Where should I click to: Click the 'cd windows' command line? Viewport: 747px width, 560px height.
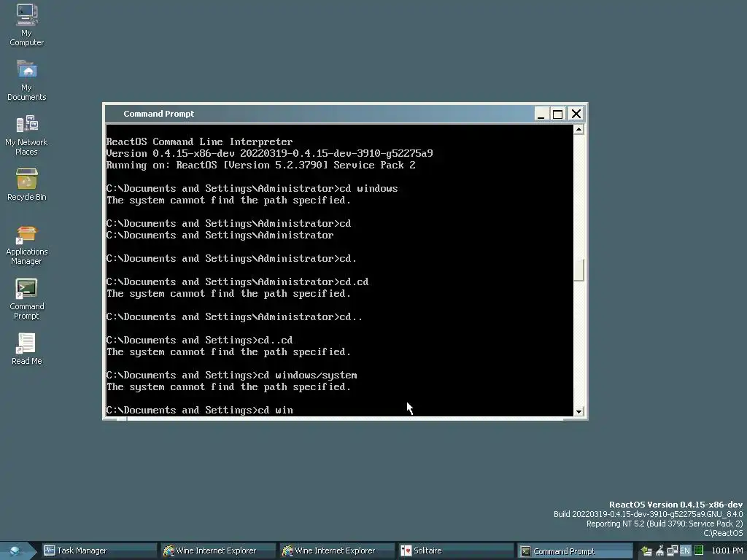pyautogui.click(x=252, y=189)
